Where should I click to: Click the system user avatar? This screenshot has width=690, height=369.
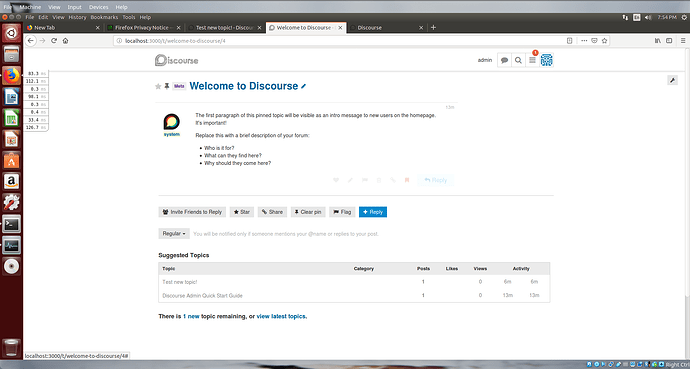[172, 122]
